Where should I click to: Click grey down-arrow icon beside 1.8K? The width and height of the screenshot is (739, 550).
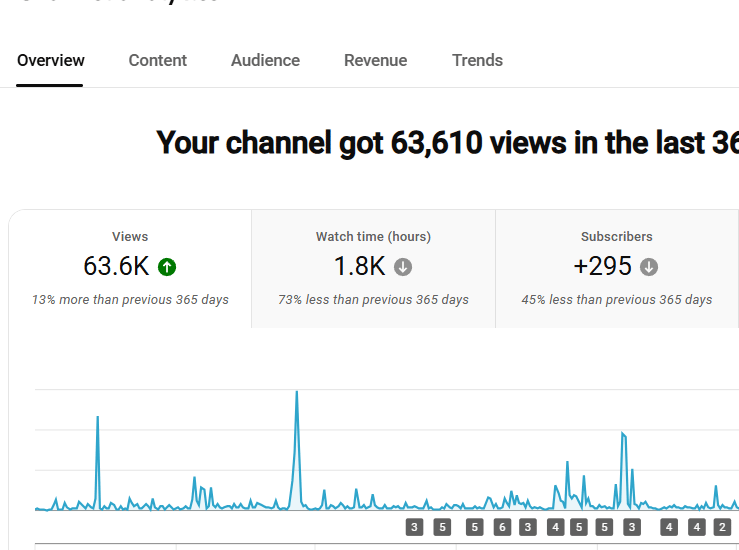tap(403, 267)
